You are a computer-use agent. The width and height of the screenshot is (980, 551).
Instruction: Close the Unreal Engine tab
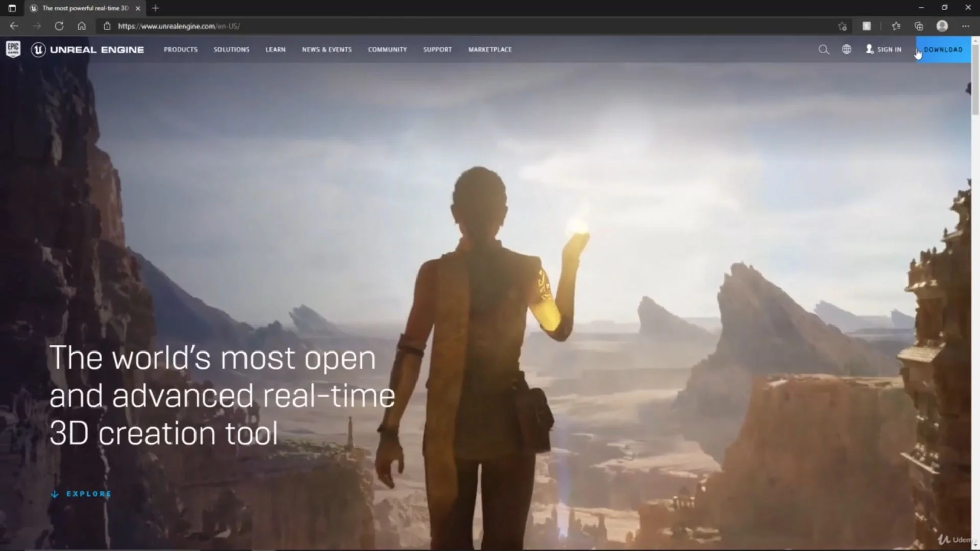(138, 8)
